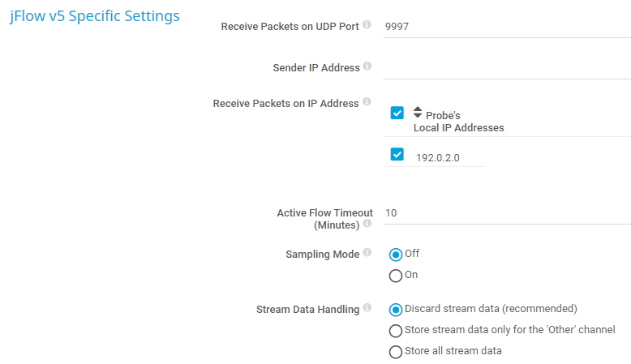631x364 pixels.
Task: Choose Store stream data only for 'Other' channel
Action: [x=396, y=331]
